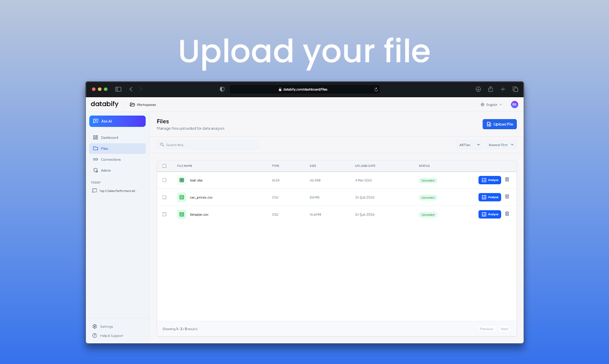This screenshot has width=609, height=364.
Task: Click the Search files input field
Action: 208,144
